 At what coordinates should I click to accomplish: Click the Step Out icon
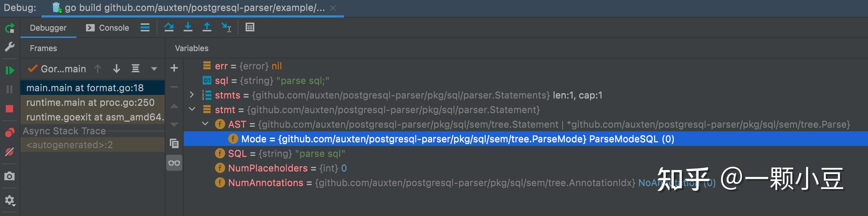click(x=207, y=27)
